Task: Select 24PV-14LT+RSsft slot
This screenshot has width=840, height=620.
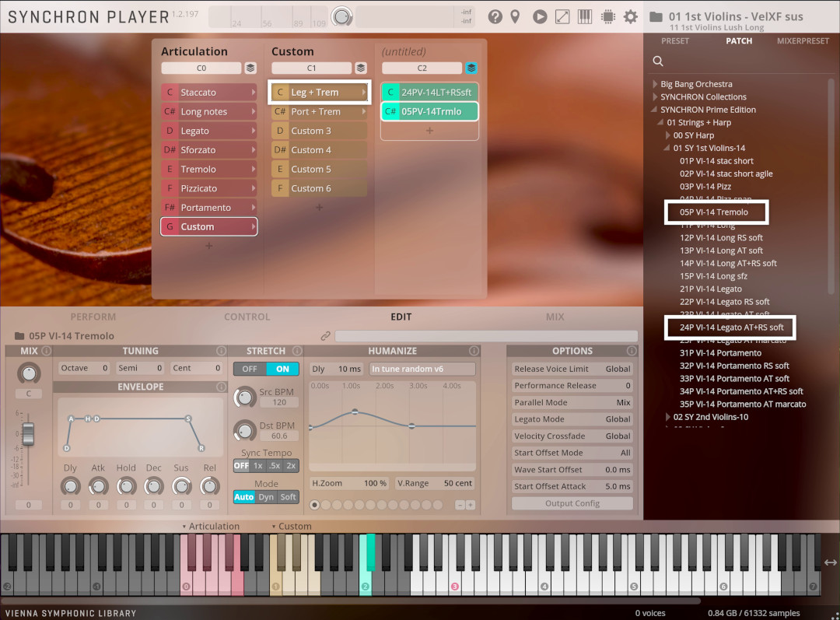Action: click(429, 92)
